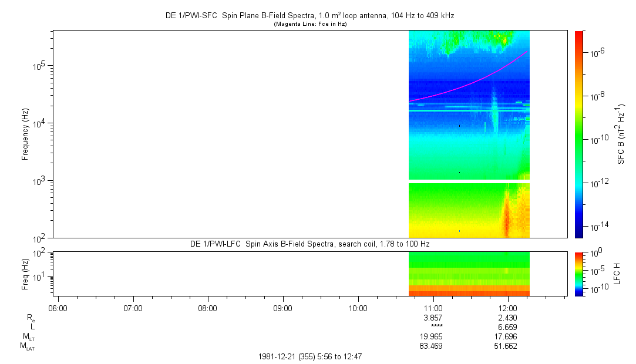The image size is (636, 364).
Task: Click the SFC B (nT² Hz⁻¹) colorbar label
Action: [621, 134]
